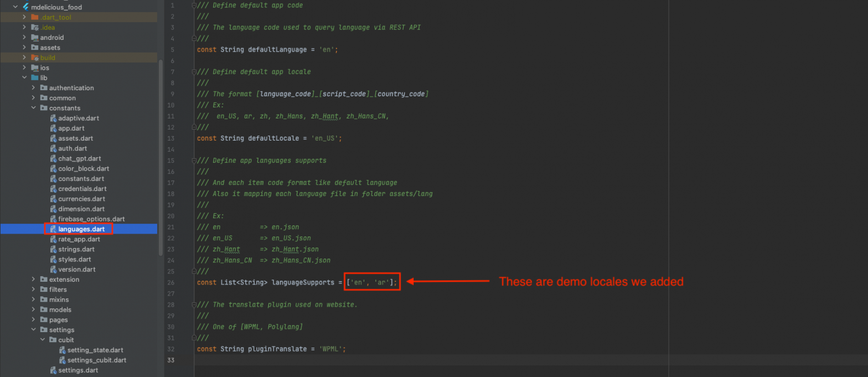This screenshot has height=377, width=868.
Task: Collapse the constants folder chevron
Action: pos(34,108)
